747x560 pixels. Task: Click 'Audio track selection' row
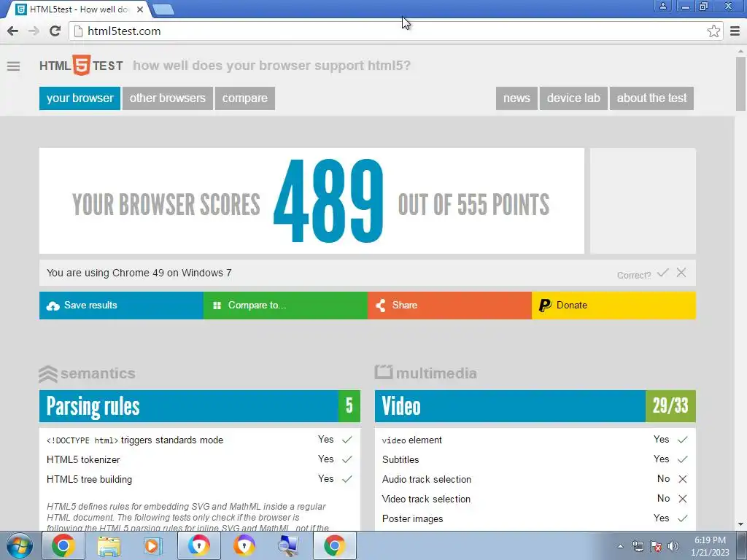click(535, 479)
